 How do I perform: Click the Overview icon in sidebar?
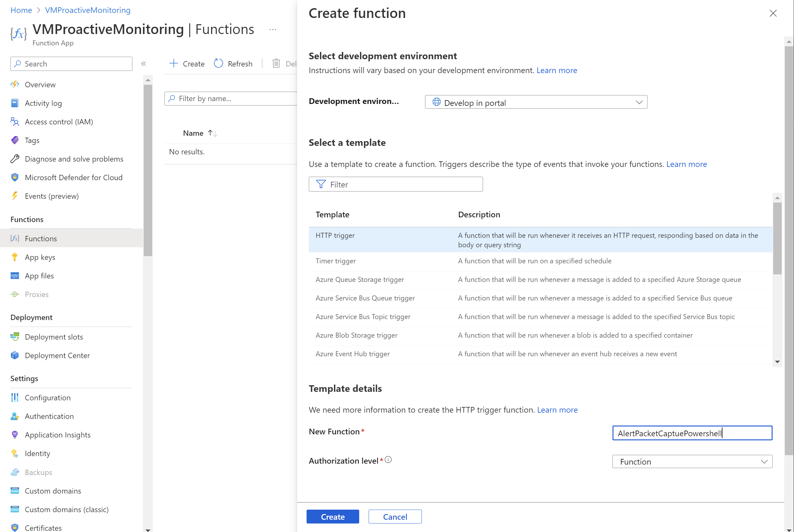click(x=15, y=84)
